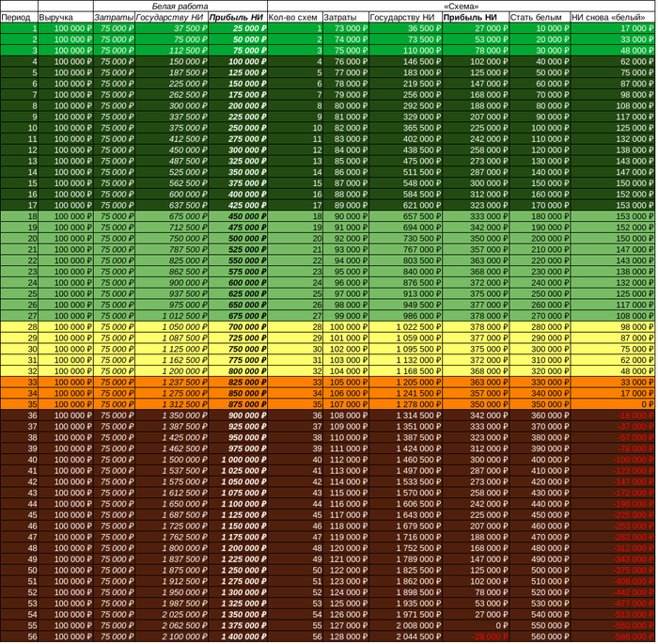Image resolution: width=658 pixels, height=644 pixels.
Task: Select the 0 ₽ profit cell in row 55
Action: click(x=475, y=625)
